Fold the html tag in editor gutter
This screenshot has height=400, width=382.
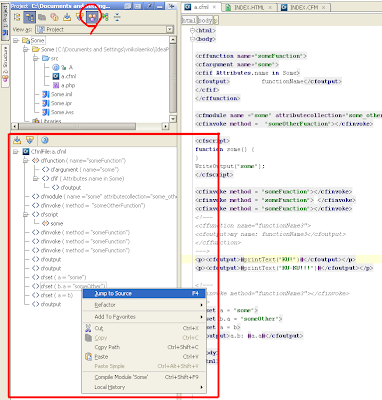192,30
